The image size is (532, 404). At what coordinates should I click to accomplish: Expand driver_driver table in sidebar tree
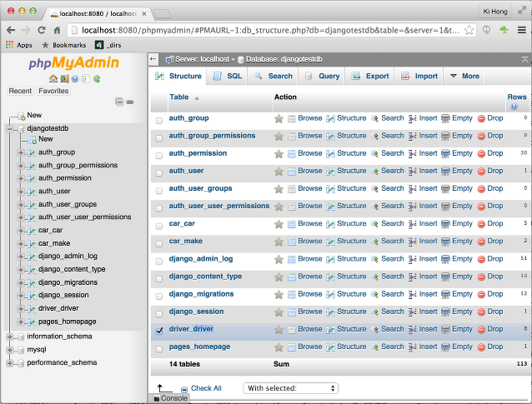(x=21, y=309)
